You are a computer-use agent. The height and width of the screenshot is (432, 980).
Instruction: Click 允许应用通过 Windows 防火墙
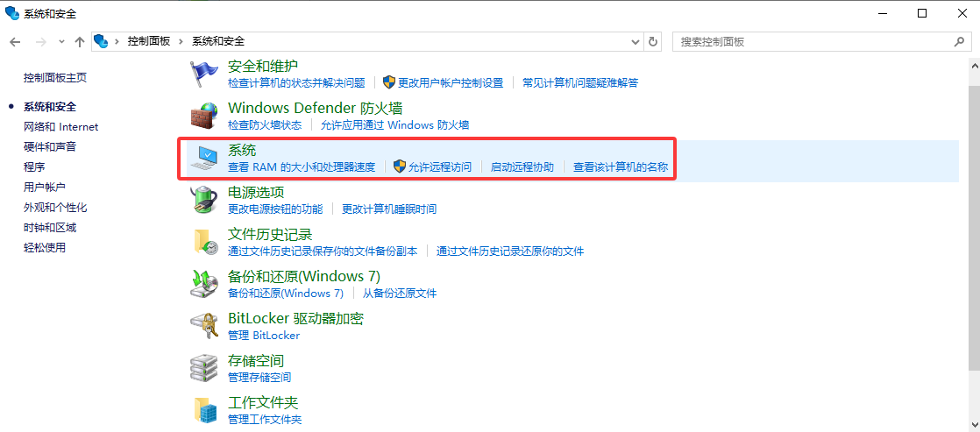tap(395, 125)
